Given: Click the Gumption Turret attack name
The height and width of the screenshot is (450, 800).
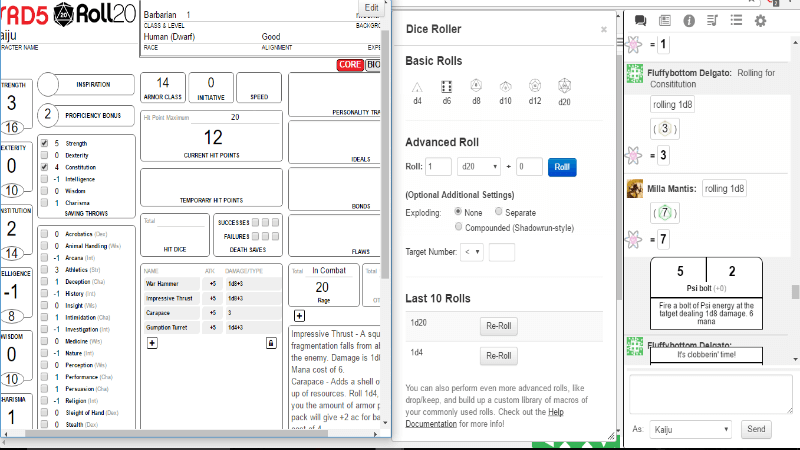Looking at the screenshot, I should click(170, 328).
